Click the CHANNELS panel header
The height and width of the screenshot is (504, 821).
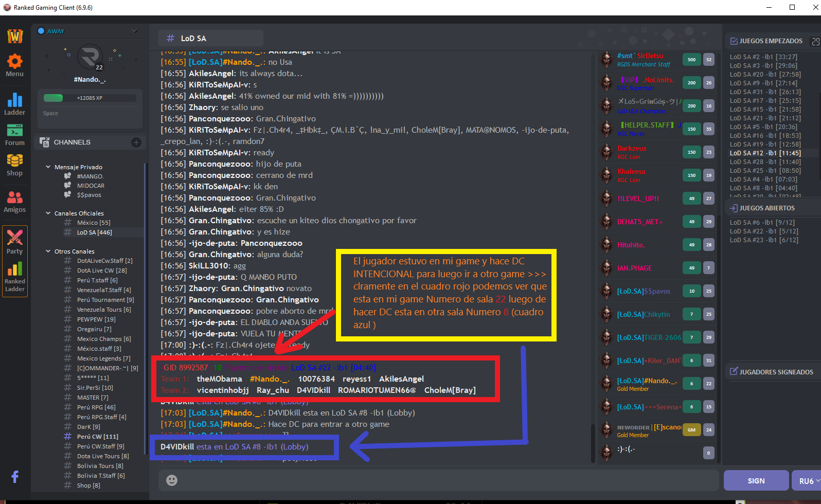point(90,142)
